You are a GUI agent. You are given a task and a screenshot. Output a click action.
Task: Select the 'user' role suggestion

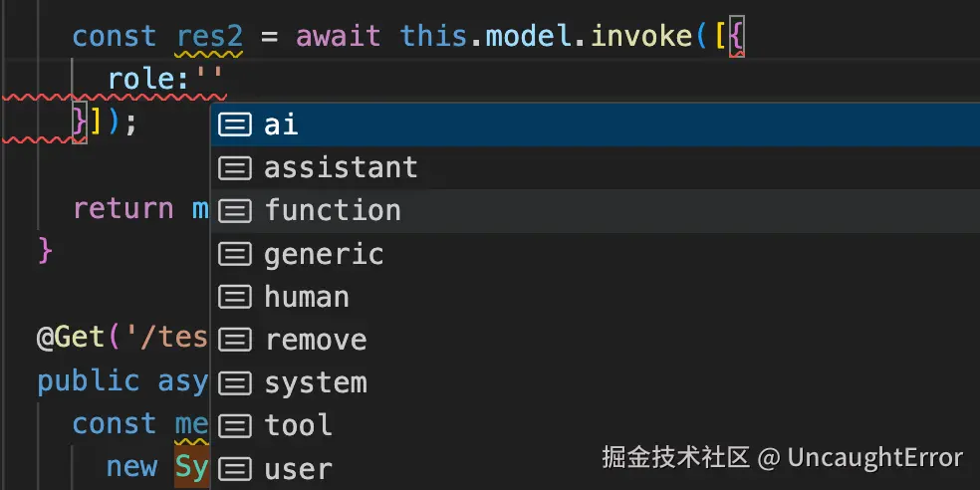[x=595, y=469]
